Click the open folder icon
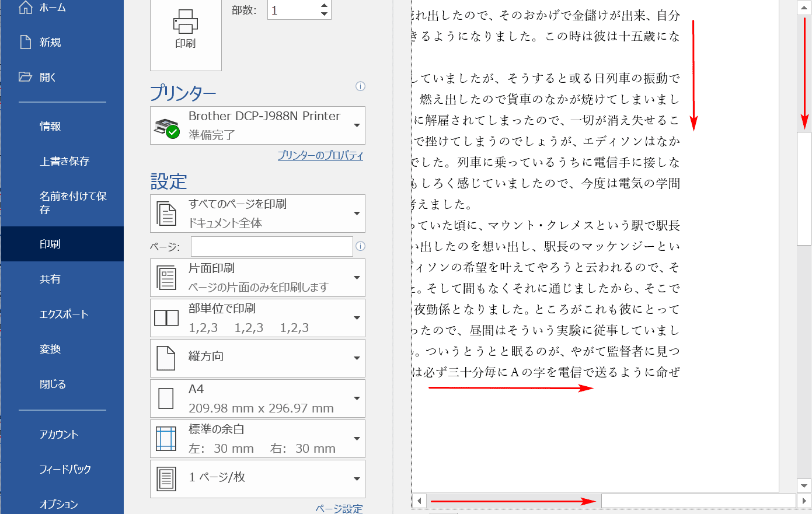 point(25,76)
